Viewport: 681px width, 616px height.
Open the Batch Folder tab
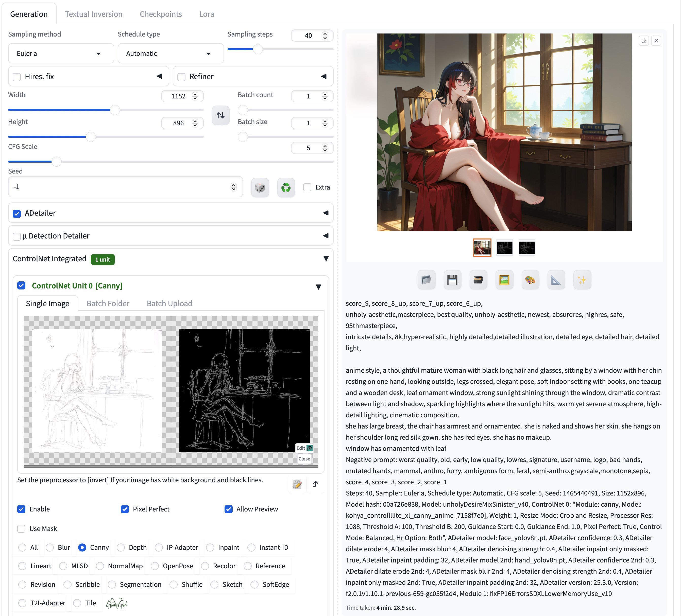[108, 303]
